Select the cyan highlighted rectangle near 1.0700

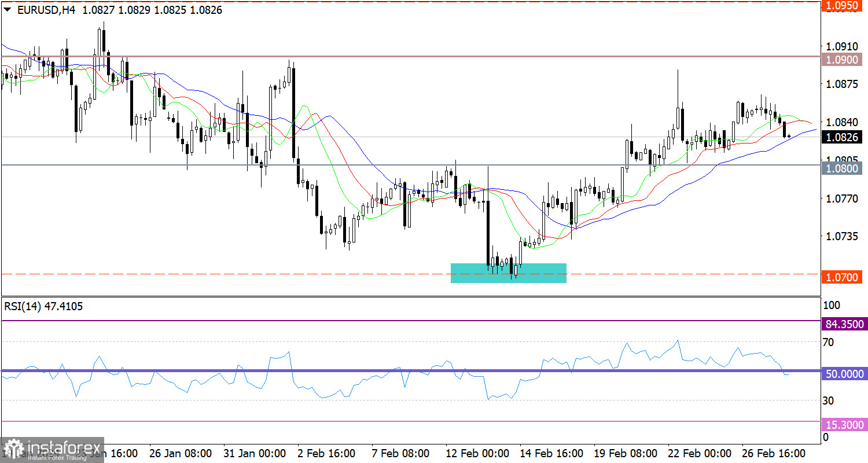click(x=508, y=273)
